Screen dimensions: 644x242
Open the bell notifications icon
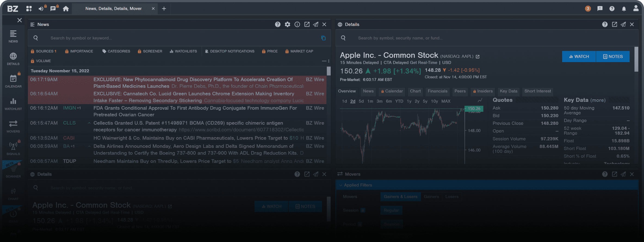pyautogui.click(x=624, y=9)
